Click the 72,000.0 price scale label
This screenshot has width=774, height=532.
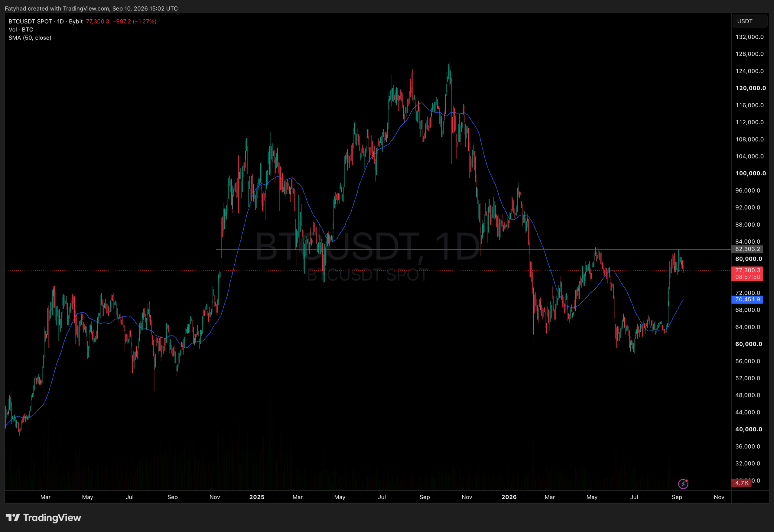(748, 293)
